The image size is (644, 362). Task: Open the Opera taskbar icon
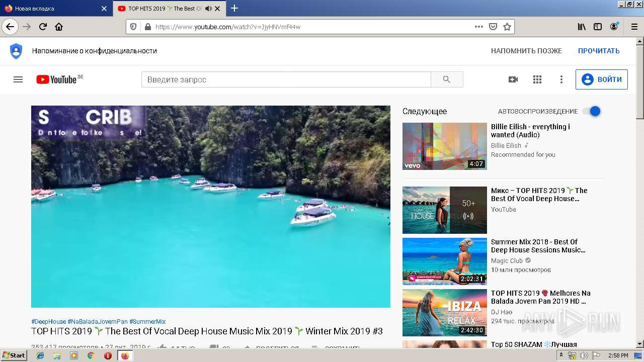pyautogui.click(x=108, y=355)
